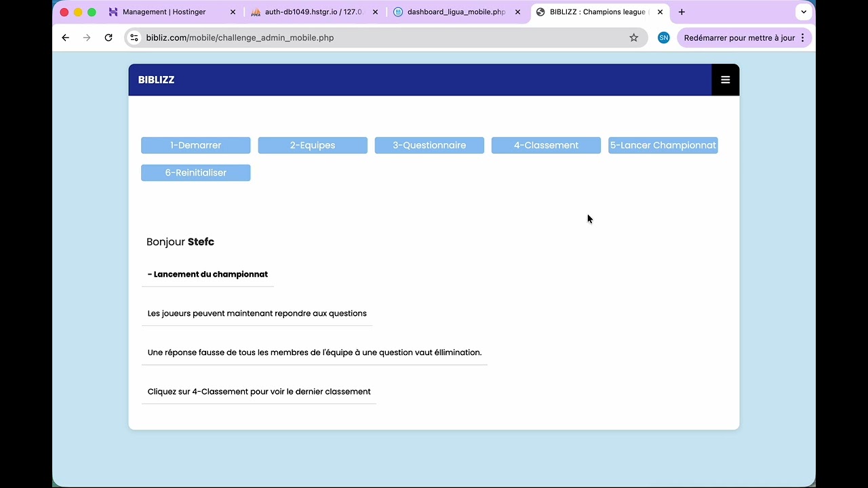
Task: Open the 3-Questionnaire button
Action: pyautogui.click(x=429, y=145)
